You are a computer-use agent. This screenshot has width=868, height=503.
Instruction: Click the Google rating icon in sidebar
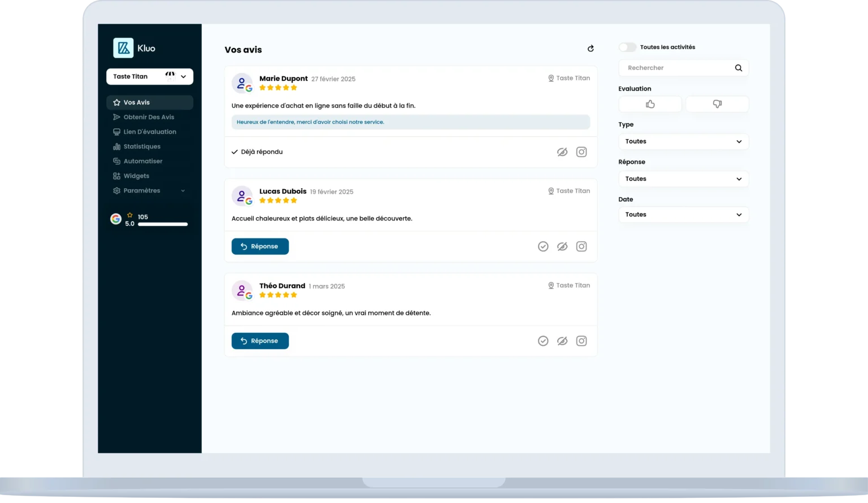pyautogui.click(x=116, y=219)
